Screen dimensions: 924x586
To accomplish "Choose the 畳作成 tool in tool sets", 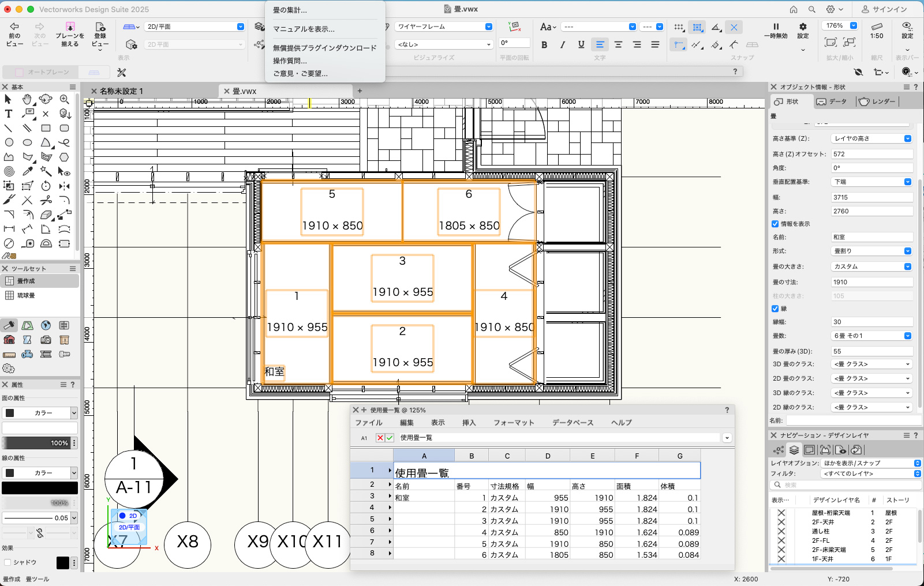I will tap(40, 281).
